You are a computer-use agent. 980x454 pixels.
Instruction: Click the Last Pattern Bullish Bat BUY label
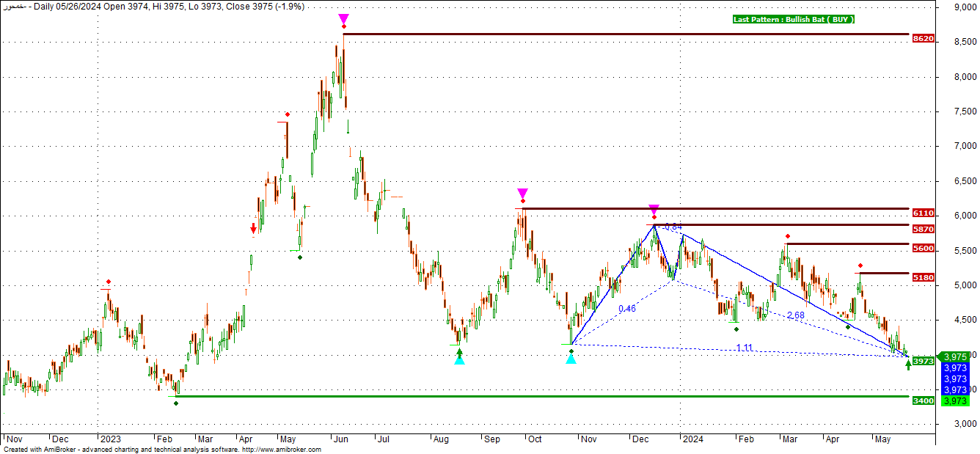coord(794,20)
